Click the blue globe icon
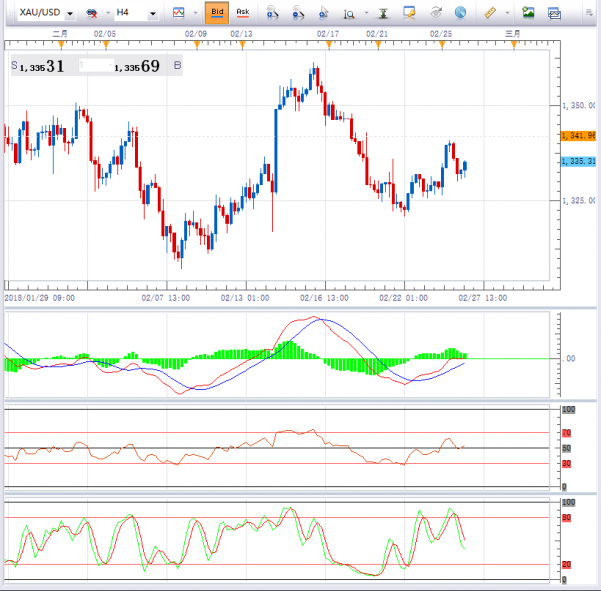The width and height of the screenshot is (601, 591). coord(460,13)
